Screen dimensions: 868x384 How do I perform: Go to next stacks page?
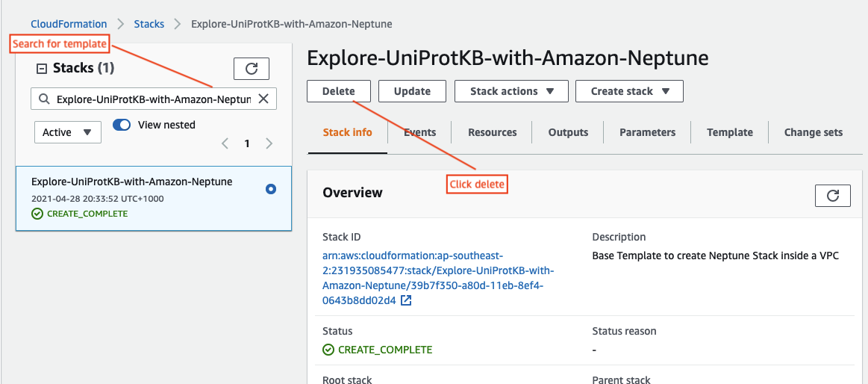269,144
